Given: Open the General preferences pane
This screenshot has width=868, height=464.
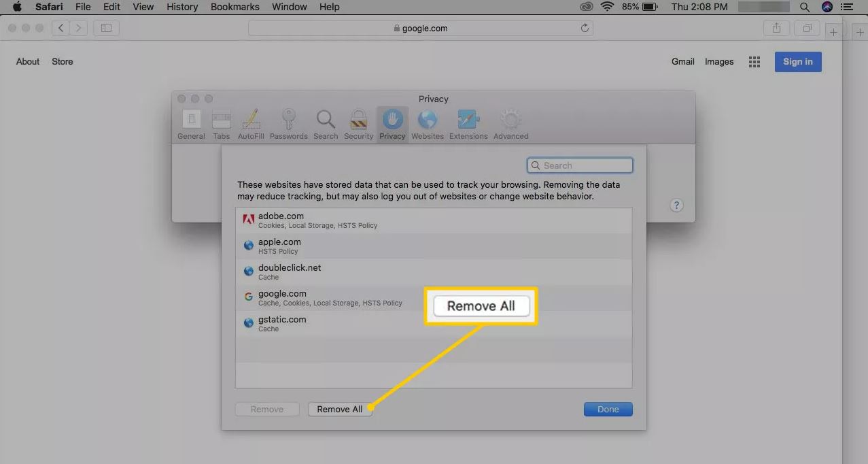Looking at the screenshot, I should 191,124.
